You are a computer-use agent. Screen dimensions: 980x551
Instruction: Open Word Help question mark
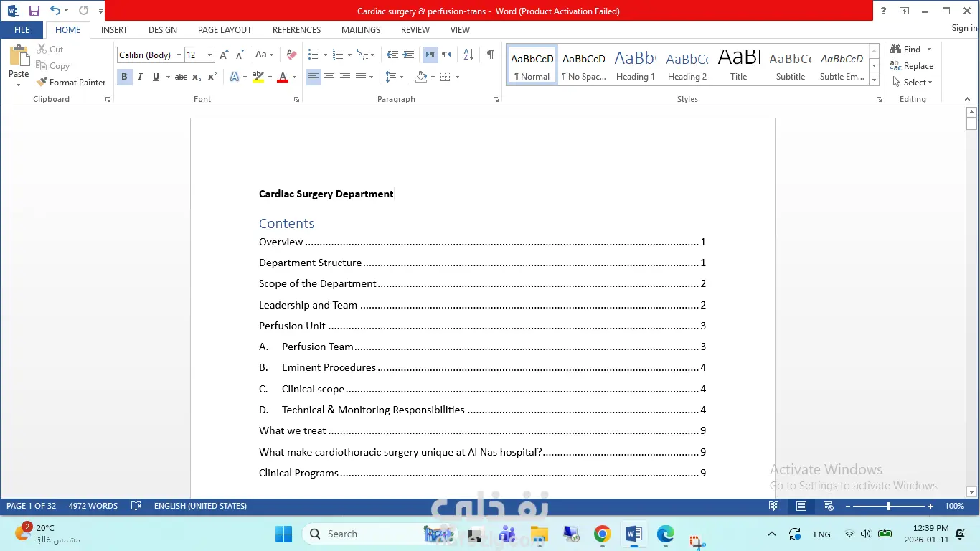point(883,11)
